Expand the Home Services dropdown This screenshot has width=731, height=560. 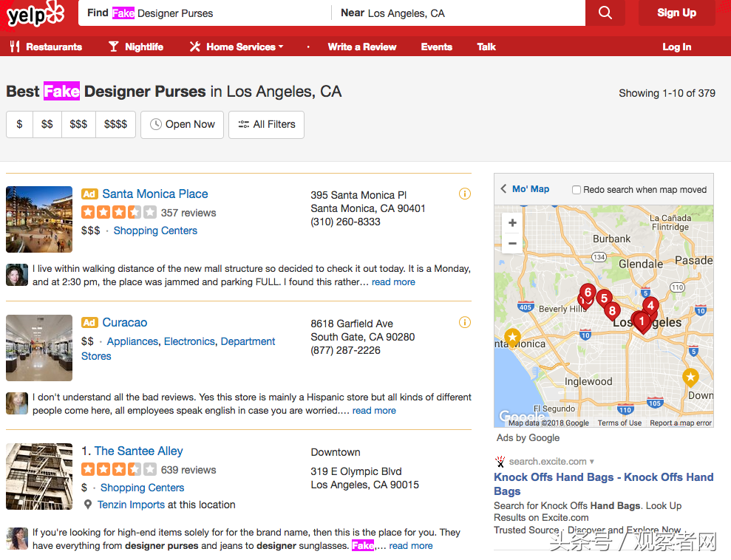[x=245, y=47]
